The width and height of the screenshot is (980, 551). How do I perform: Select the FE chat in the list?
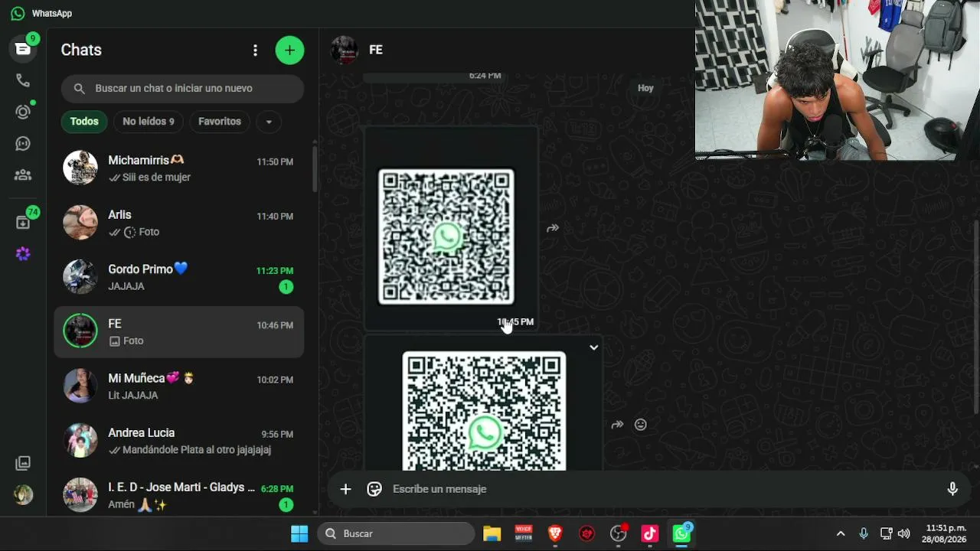(178, 332)
